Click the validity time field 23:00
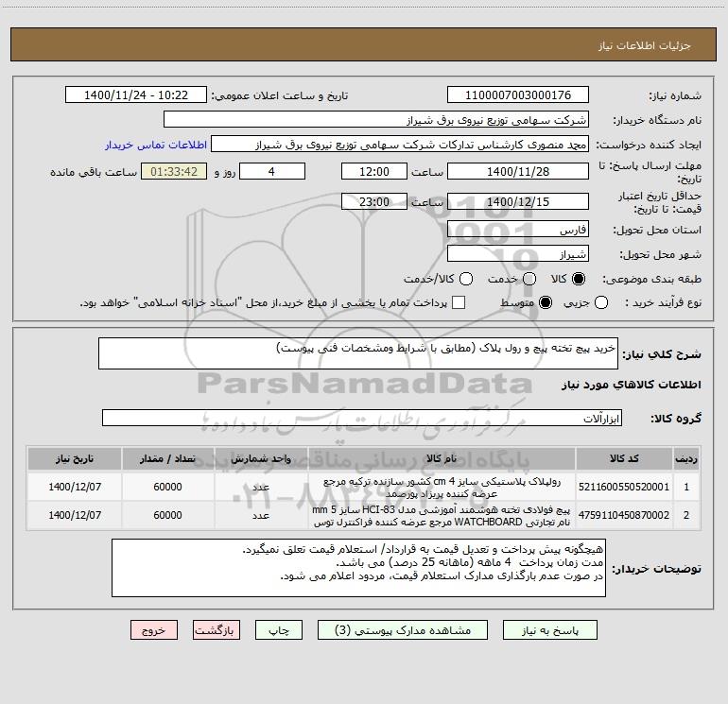The height and width of the screenshot is (704, 728). 374,201
